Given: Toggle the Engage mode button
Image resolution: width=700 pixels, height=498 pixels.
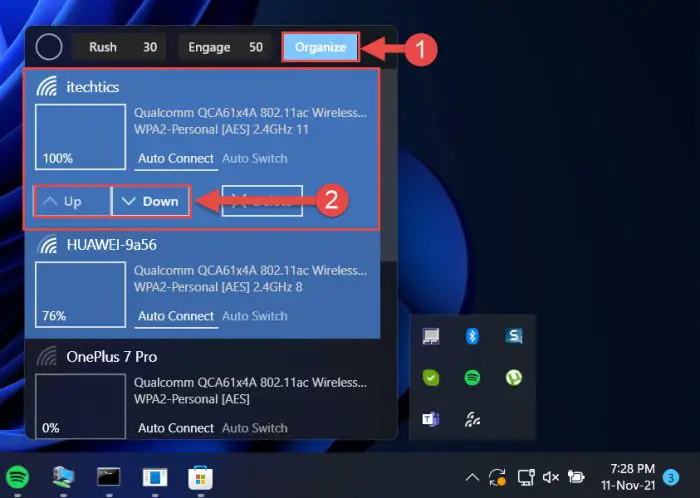Looking at the screenshot, I should click(209, 47).
